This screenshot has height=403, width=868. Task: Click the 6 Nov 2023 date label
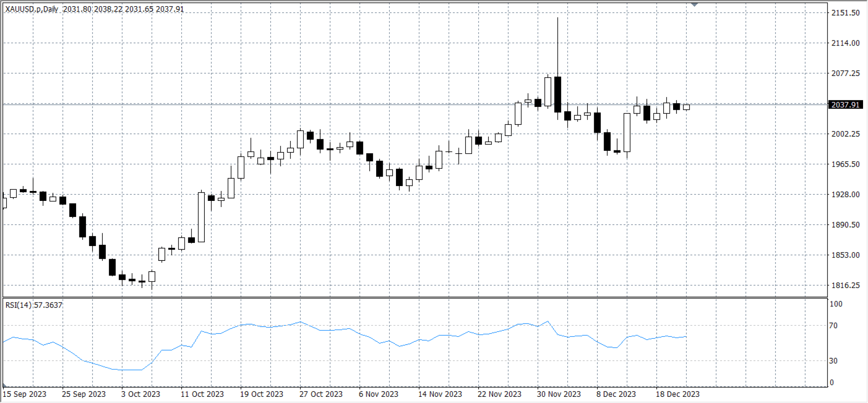click(379, 394)
